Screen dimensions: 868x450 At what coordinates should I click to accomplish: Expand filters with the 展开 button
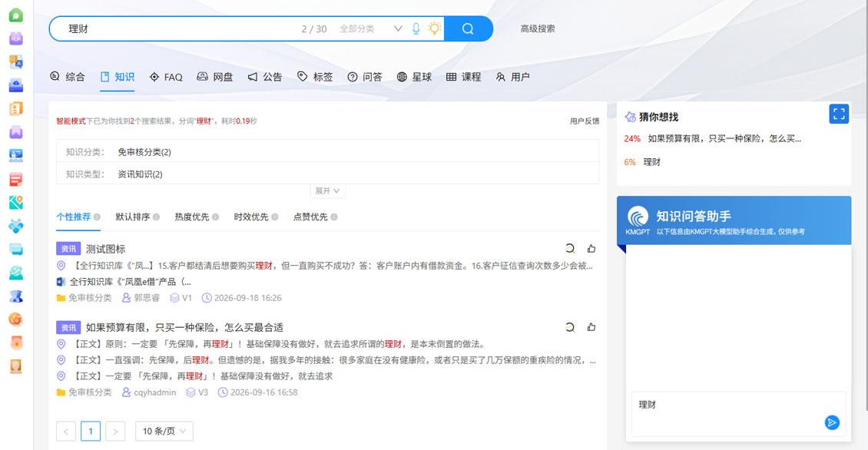pyautogui.click(x=327, y=191)
